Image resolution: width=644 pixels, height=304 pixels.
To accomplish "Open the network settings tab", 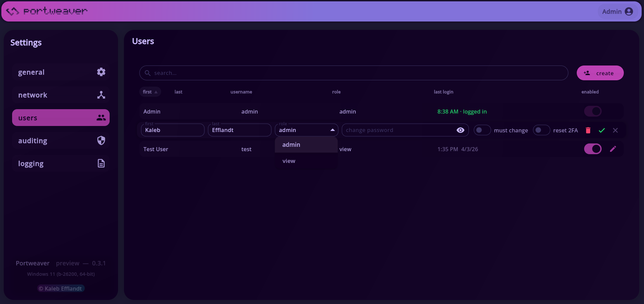I will pos(61,95).
